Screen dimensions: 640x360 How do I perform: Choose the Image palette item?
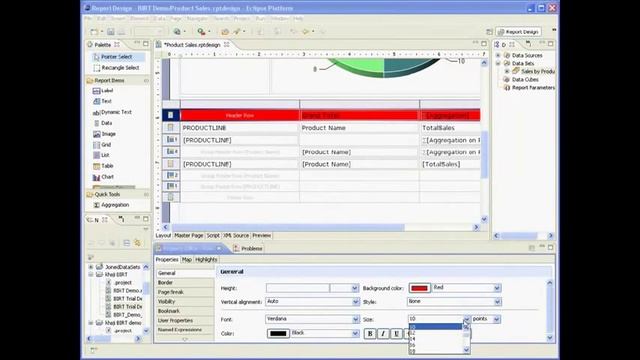pyautogui.click(x=104, y=134)
